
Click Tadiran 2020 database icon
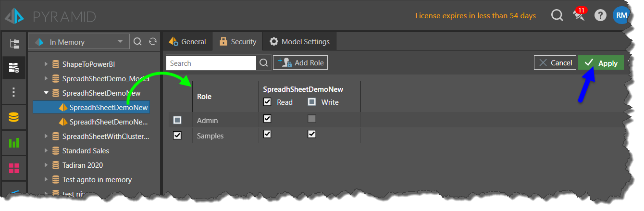point(56,165)
